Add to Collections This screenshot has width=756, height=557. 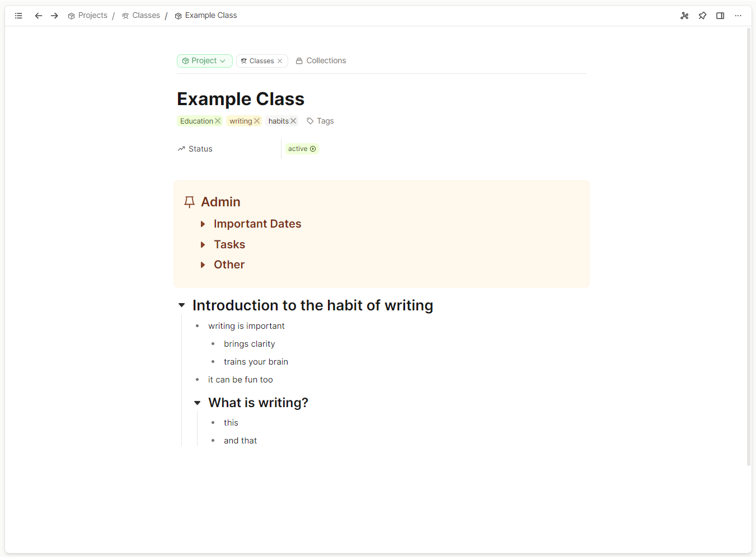click(x=321, y=61)
